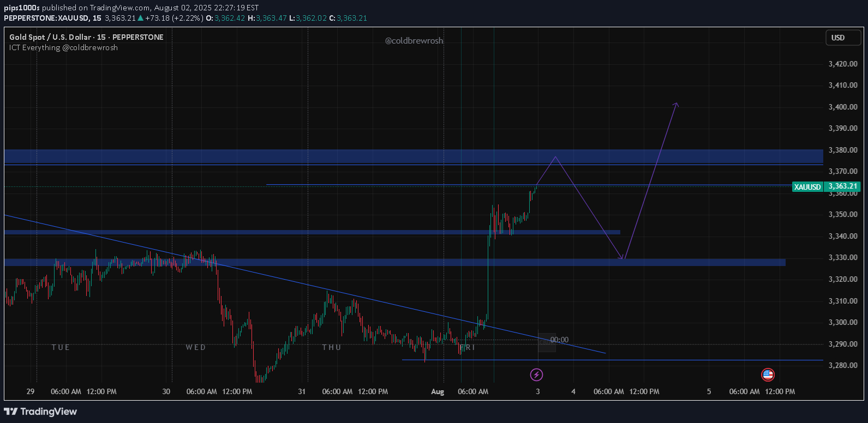
Task: Click the 3,370.00 price axis label
Action: [843, 171]
